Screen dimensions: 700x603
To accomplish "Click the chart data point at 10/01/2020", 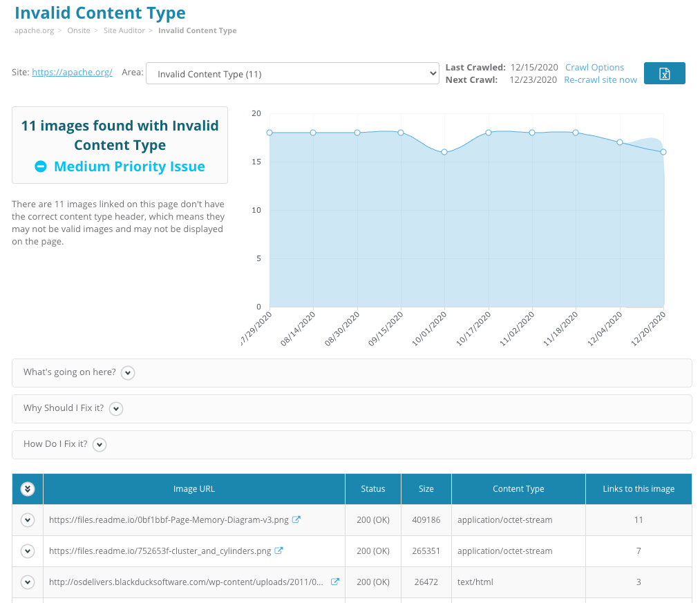I will tap(444, 152).
